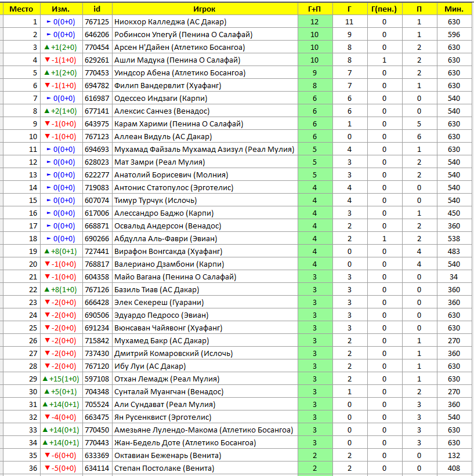
Task: Select the Игрок column header
Action: tap(205, 9)
